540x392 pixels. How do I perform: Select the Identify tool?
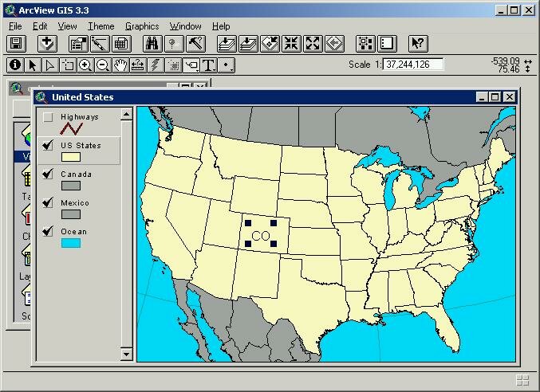(15, 65)
